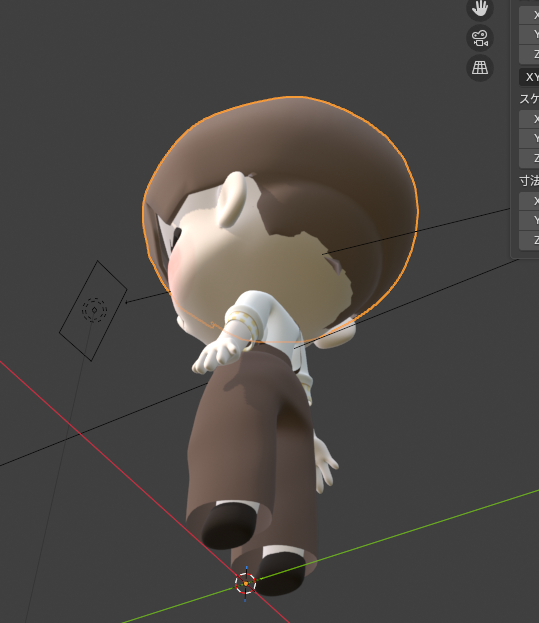Click the scale Z field under スケール
The image size is (539, 623).
coord(529,158)
